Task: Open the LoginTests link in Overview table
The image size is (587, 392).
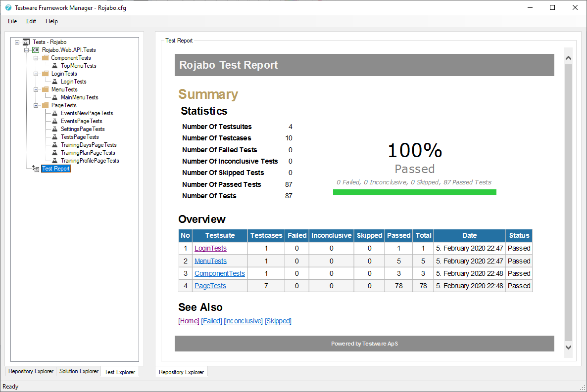Action: click(x=210, y=248)
